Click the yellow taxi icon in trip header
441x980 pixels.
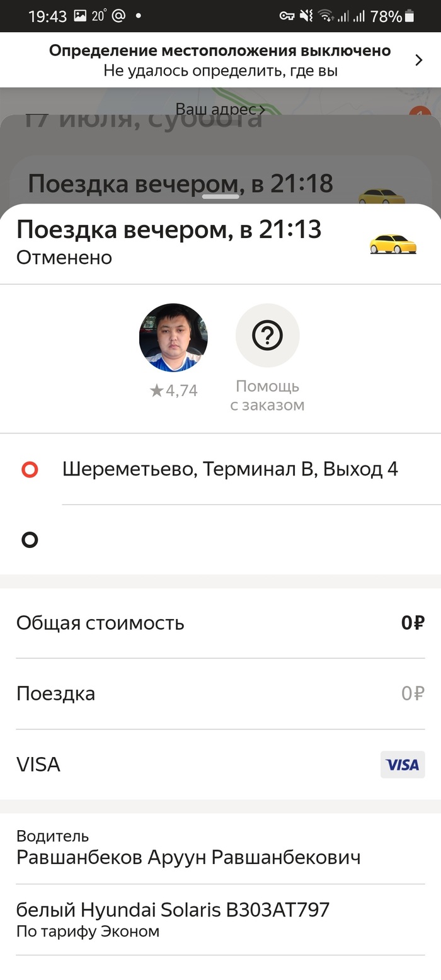393,243
